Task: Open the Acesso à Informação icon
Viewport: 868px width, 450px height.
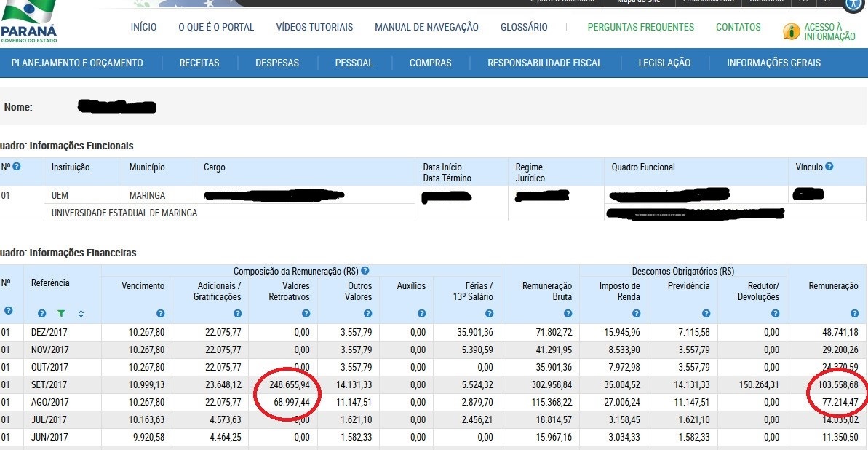Action: [x=792, y=31]
